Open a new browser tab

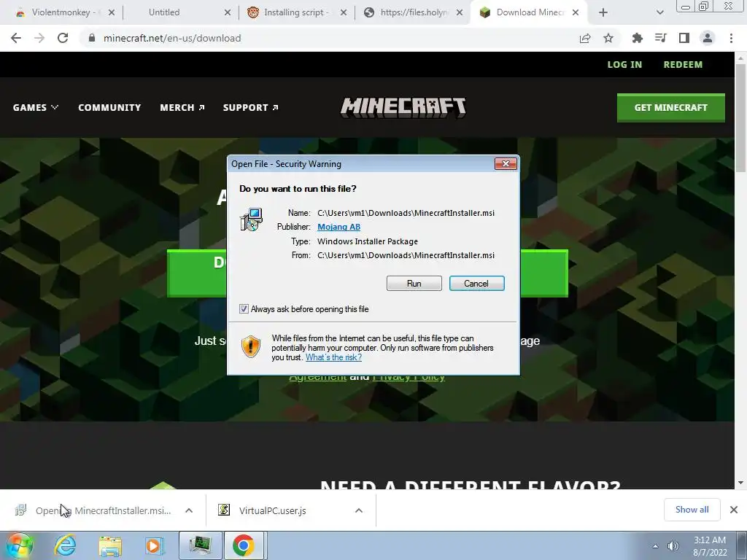tap(603, 13)
